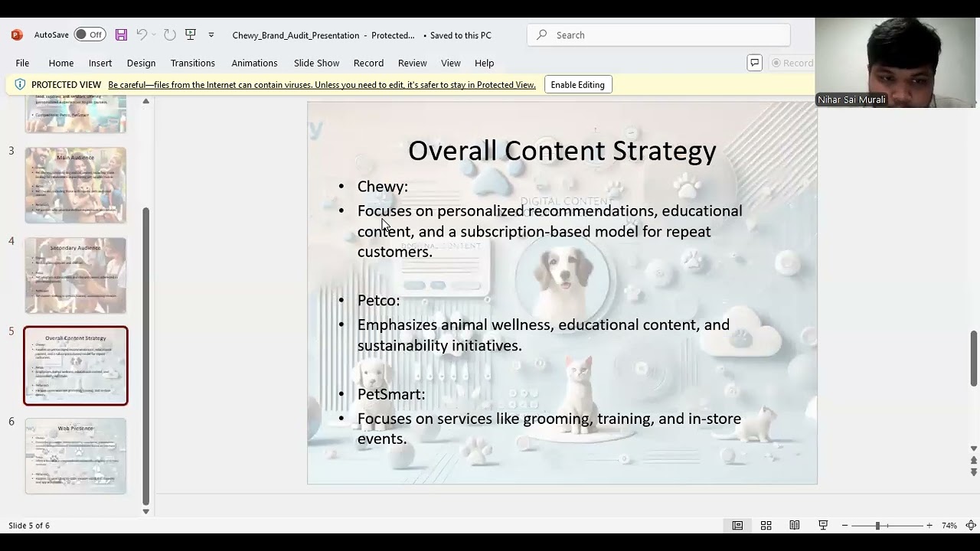The image size is (980, 551).
Task: Open the Review tab
Action: pos(412,63)
